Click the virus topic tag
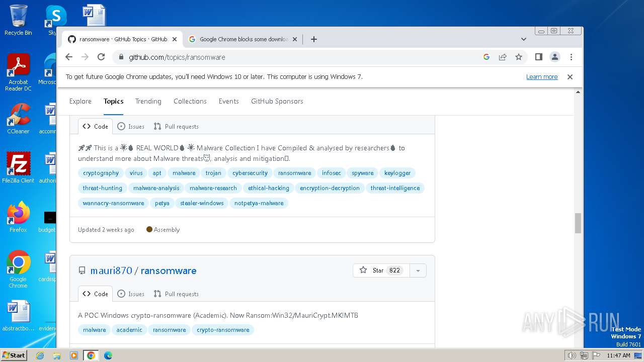This screenshot has width=644, height=362. pos(136,173)
